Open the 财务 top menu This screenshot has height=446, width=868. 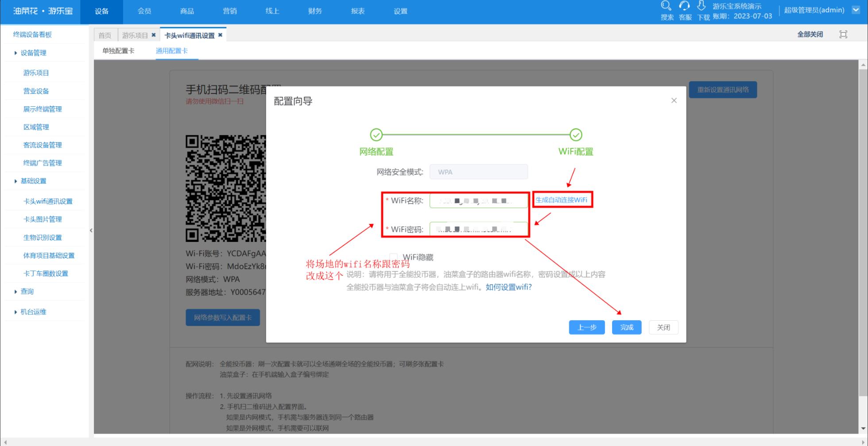(x=315, y=11)
